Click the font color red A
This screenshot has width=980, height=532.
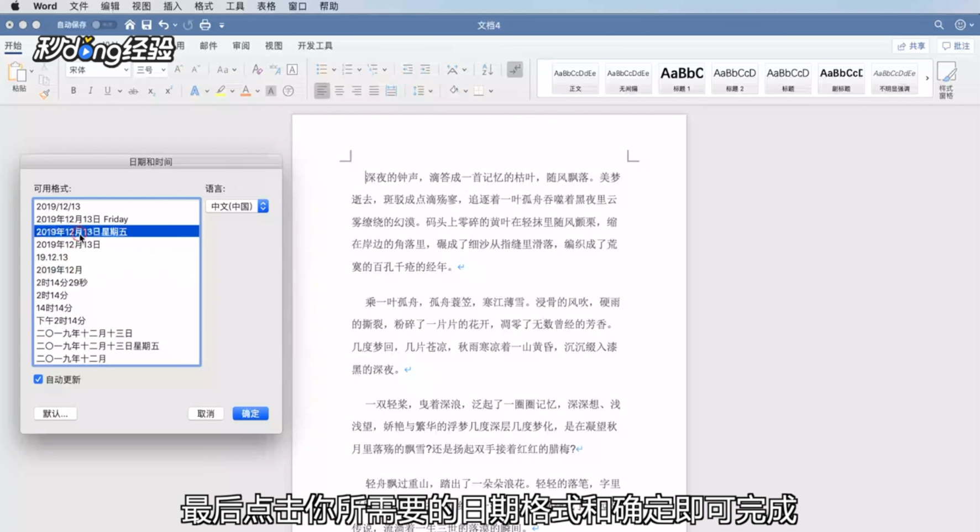245,91
